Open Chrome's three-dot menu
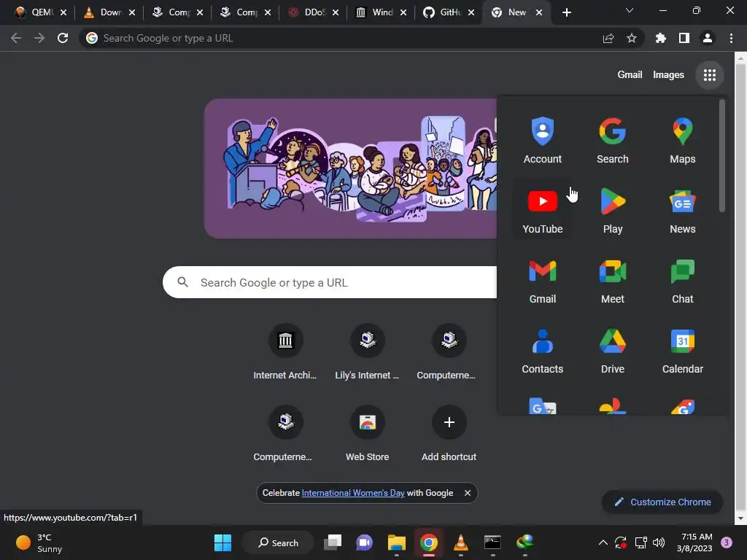The width and height of the screenshot is (747, 560). 731,38
